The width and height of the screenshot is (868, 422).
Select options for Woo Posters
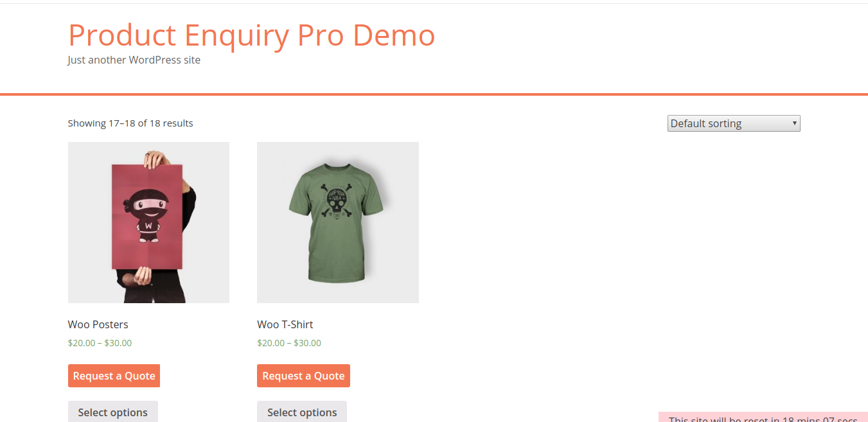pos(113,412)
